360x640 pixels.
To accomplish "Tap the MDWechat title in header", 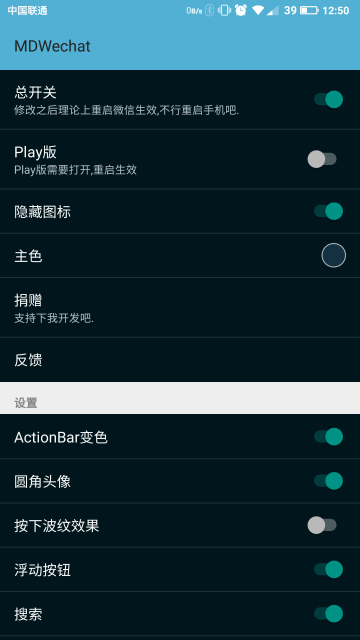I will (x=52, y=46).
